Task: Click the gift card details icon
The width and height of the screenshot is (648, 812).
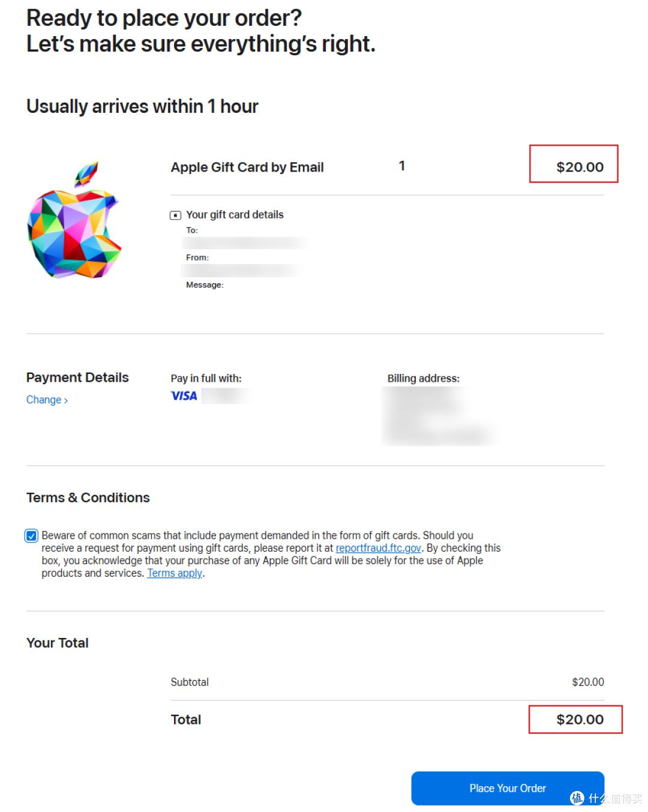Action: 175,215
